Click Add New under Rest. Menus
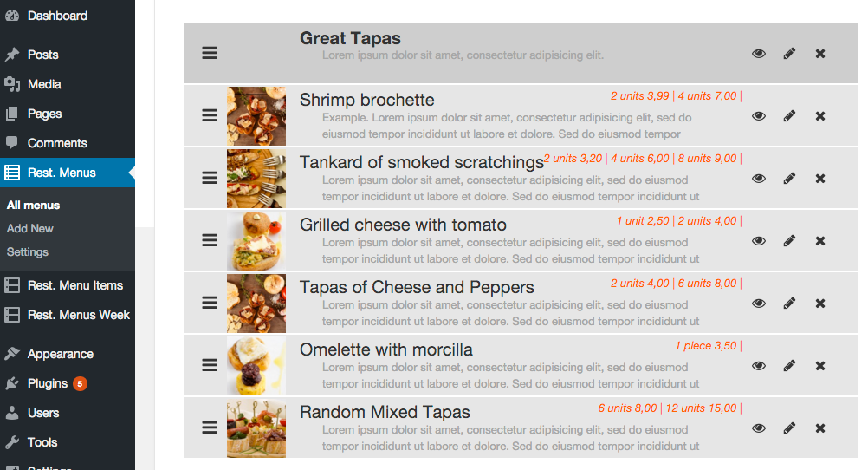Viewport: 868px width, 470px height. point(30,228)
